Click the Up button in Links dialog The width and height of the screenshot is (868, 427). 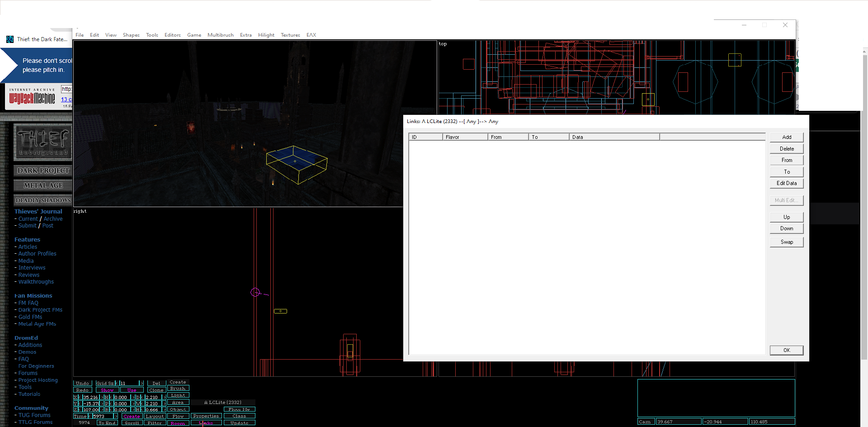tap(787, 217)
